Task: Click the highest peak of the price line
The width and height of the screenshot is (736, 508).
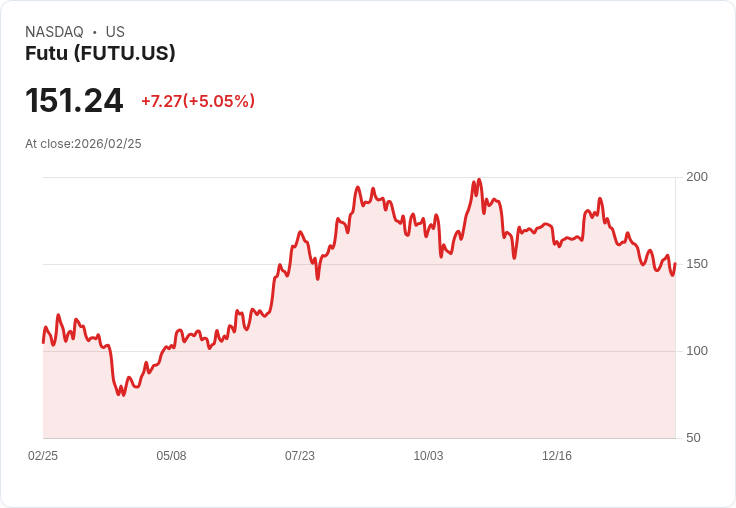Action: (x=480, y=180)
